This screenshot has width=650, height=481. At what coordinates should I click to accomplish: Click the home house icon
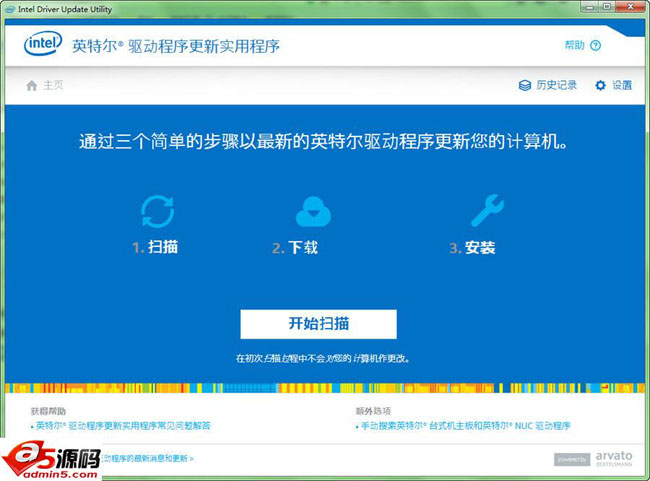click(x=32, y=85)
